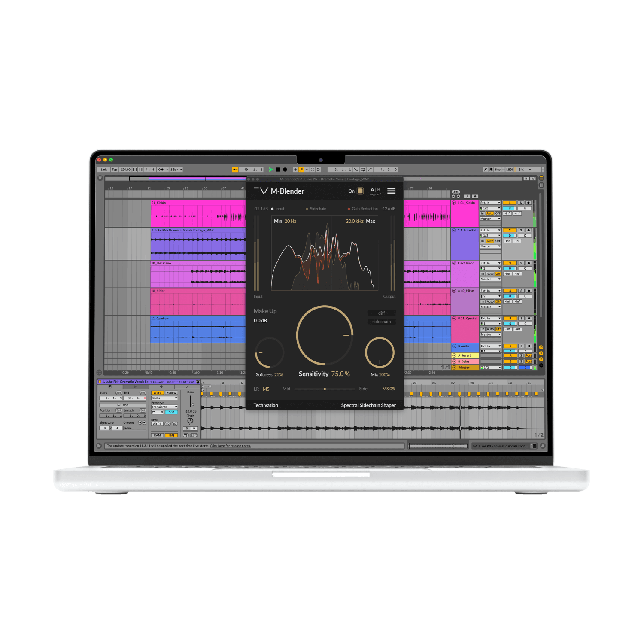Screen dimensions: 644x644
Task: Click the H height optimize button
Action: [x=526, y=179]
